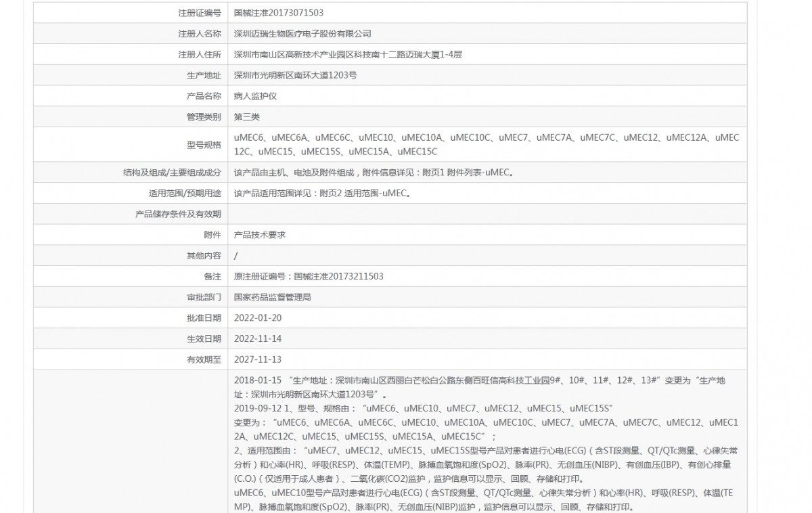Click the 型号规格 label
Screen dimensions: 812x513
[x=204, y=144]
